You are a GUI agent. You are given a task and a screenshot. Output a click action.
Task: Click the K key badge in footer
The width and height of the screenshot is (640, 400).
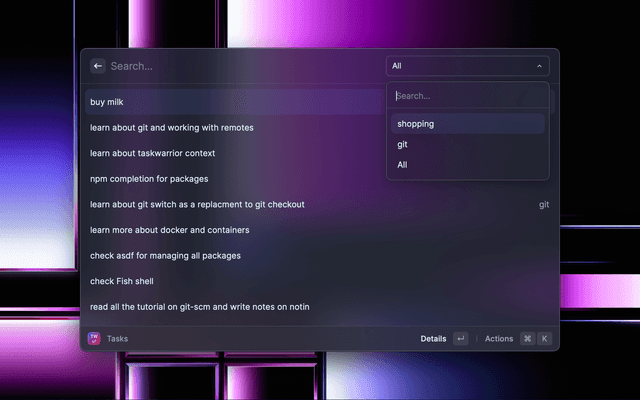tap(545, 339)
